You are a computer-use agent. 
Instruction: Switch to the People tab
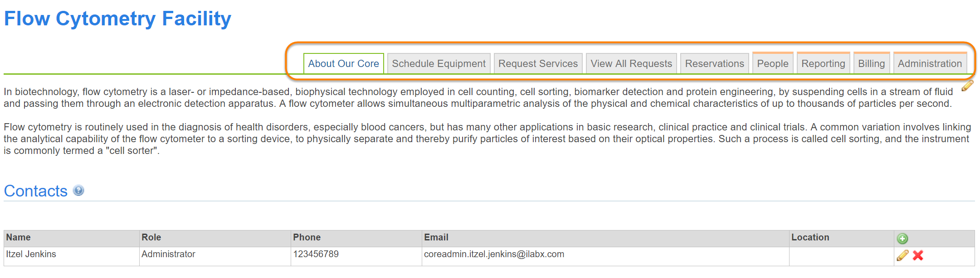[x=772, y=64]
